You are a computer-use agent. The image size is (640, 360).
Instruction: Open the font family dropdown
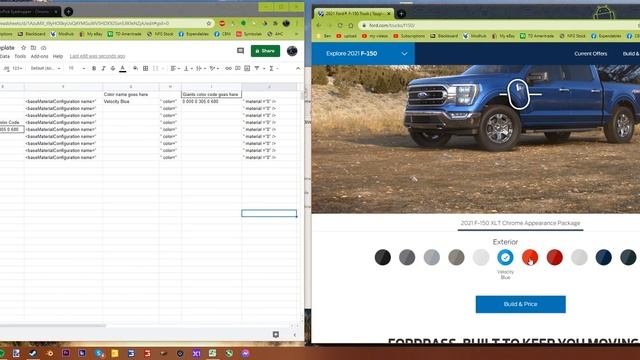(45, 69)
